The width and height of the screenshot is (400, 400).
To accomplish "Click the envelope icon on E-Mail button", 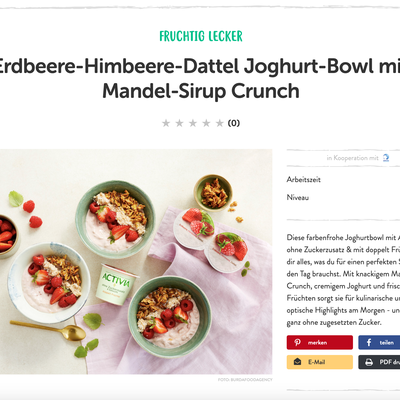I will click(297, 362).
